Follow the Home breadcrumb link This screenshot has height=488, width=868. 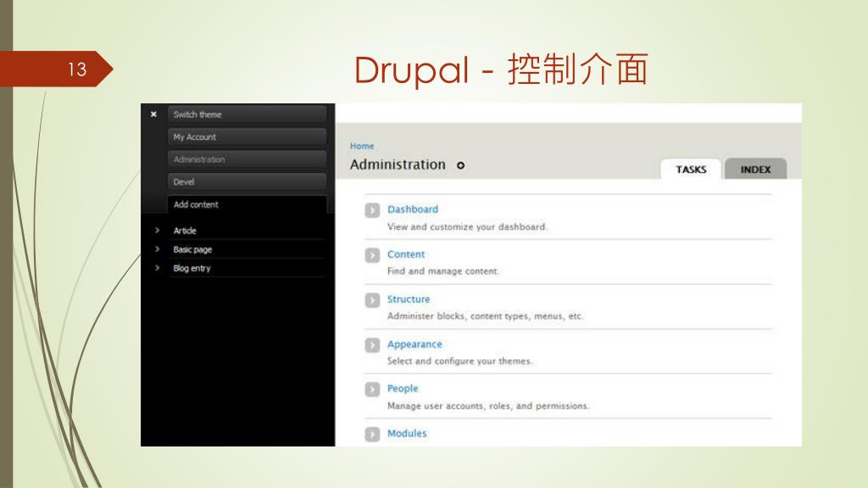click(x=362, y=146)
